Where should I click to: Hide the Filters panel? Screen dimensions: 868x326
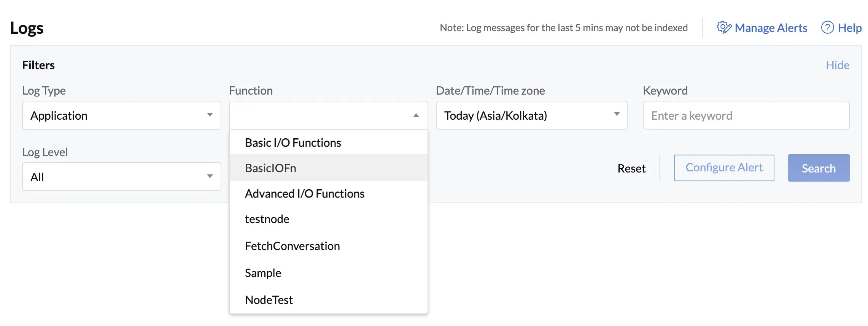tap(838, 65)
